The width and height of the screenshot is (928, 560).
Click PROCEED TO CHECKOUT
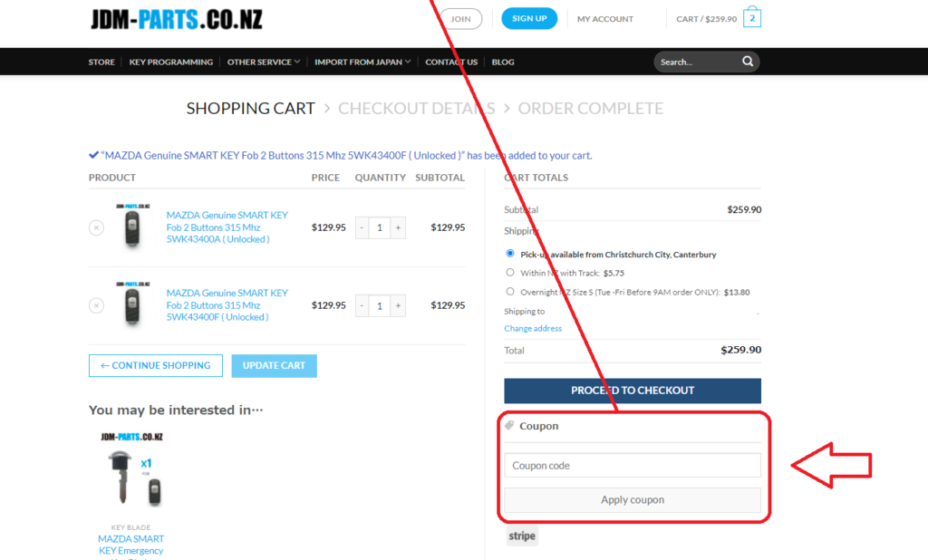pyautogui.click(x=632, y=390)
